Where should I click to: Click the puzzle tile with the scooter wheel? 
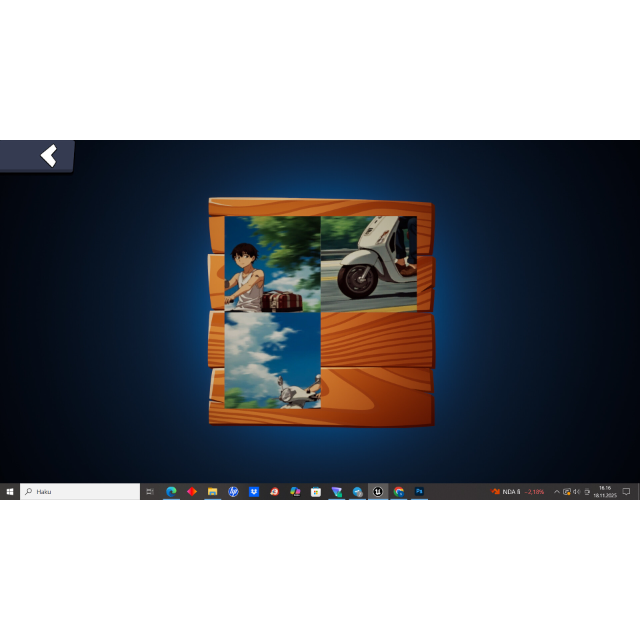[368, 264]
